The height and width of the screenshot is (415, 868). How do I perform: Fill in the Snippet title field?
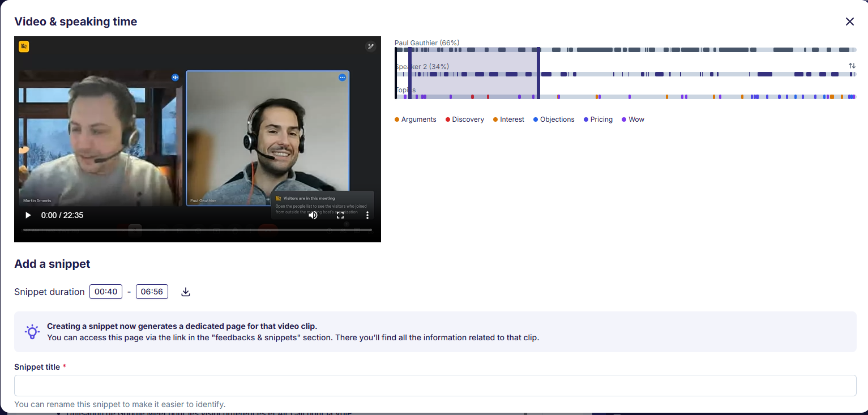(x=435, y=386)
